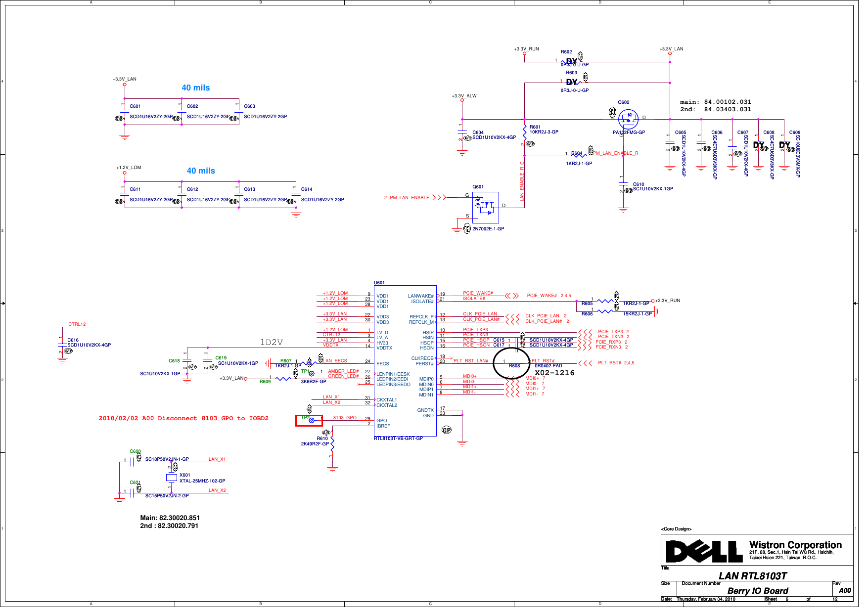Select the R606 resistor symbol
Screen dimensions: 868x613
pyautogui.click(x=604, y=311)
